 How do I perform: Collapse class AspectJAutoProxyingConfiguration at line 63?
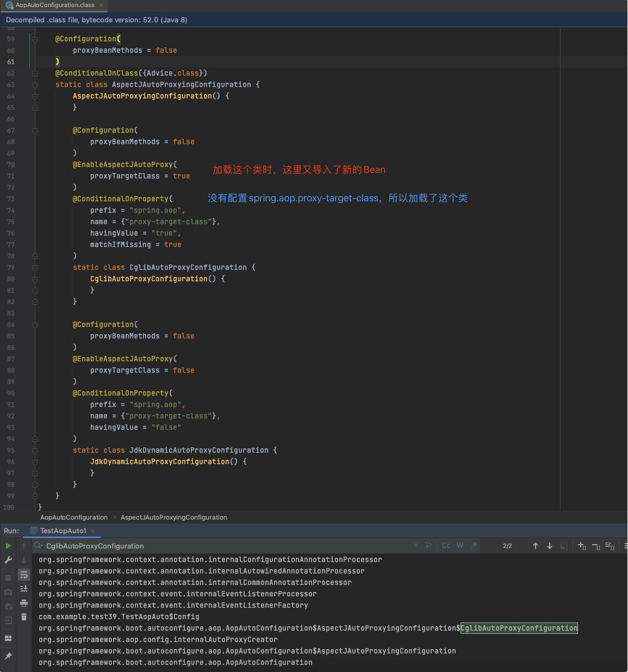tap(35, 85)
